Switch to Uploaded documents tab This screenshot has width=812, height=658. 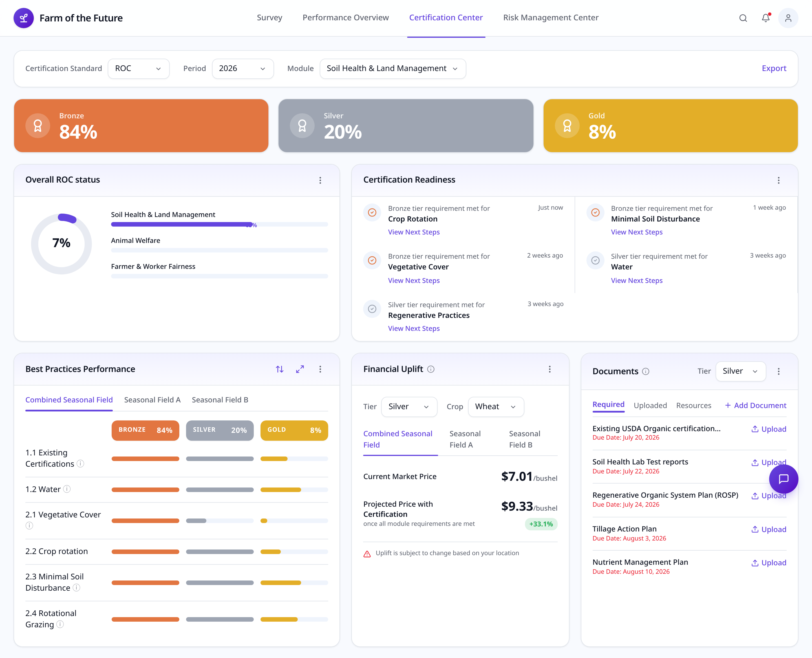point(650,405)
